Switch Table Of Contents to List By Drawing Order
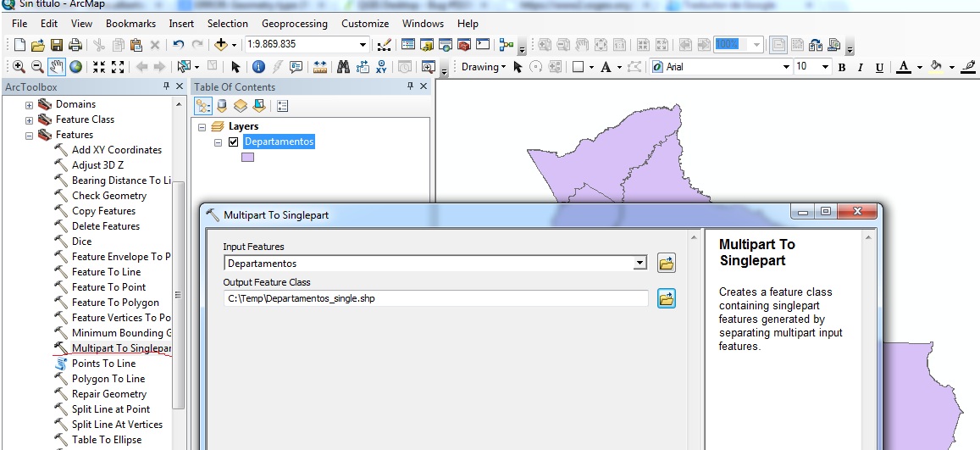This screenshot has height=450, width=980. tap(203, 106)
